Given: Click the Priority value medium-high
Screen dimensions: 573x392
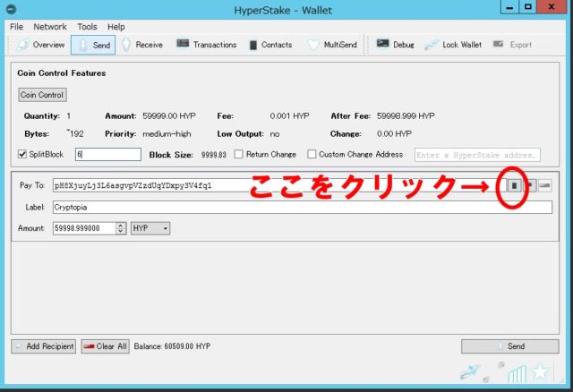Looking at the screenshot, I should pos(167,134).
